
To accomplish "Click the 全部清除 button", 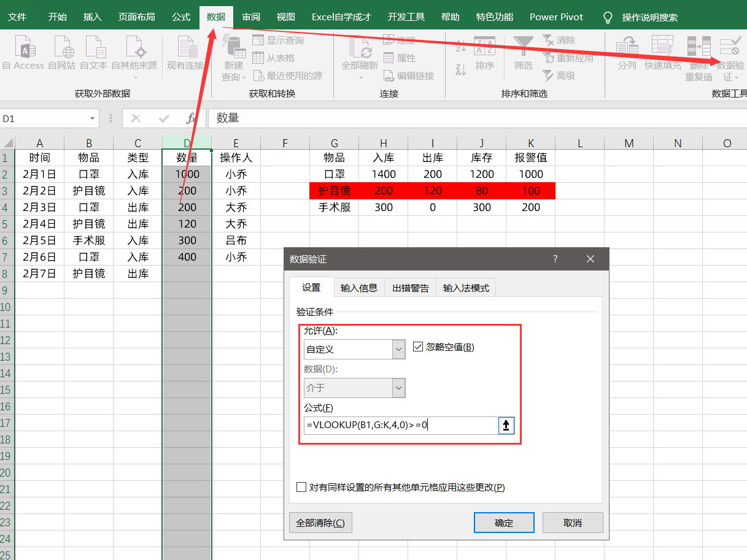I will click(x=320, y=523).
